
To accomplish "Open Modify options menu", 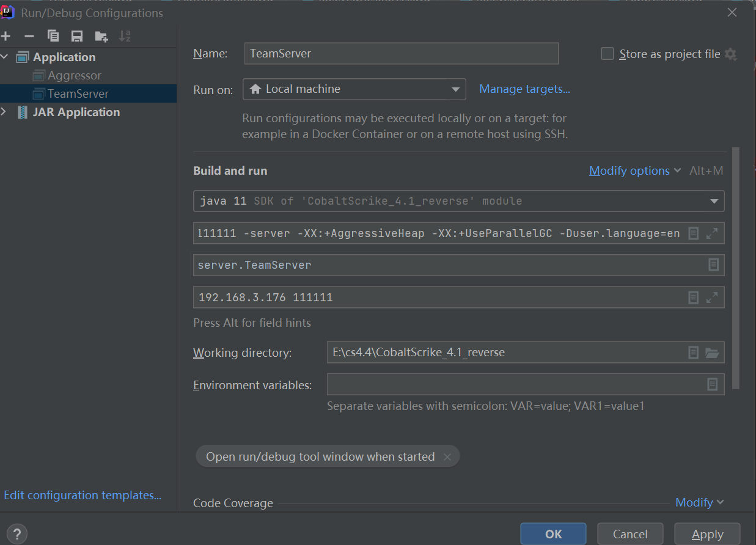I will (x=635, y=170).
